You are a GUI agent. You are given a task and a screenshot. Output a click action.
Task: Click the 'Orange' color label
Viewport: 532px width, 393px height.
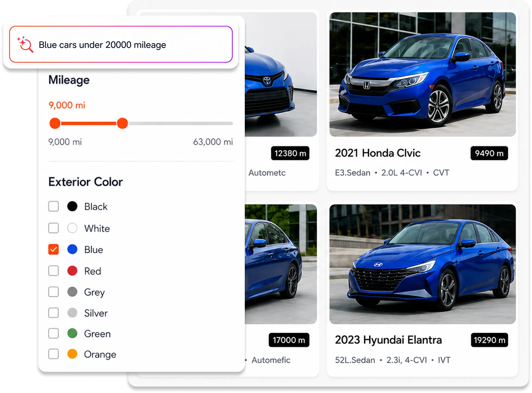[100, 355]
